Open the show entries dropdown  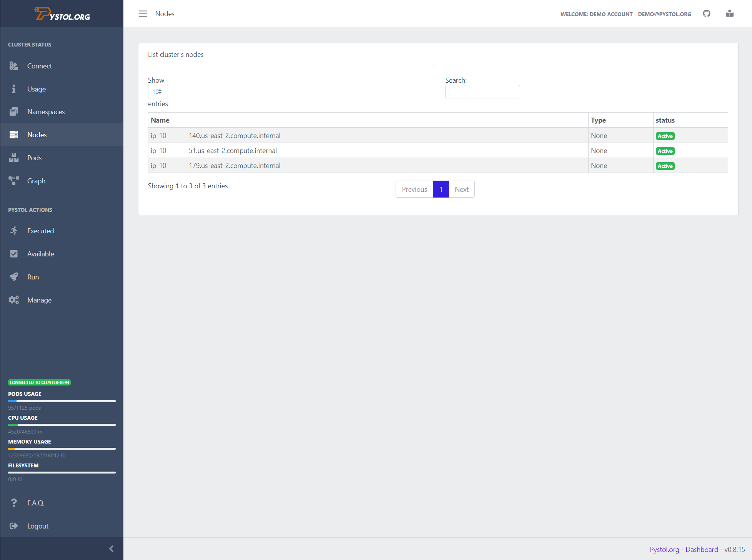tap(158, 92)
